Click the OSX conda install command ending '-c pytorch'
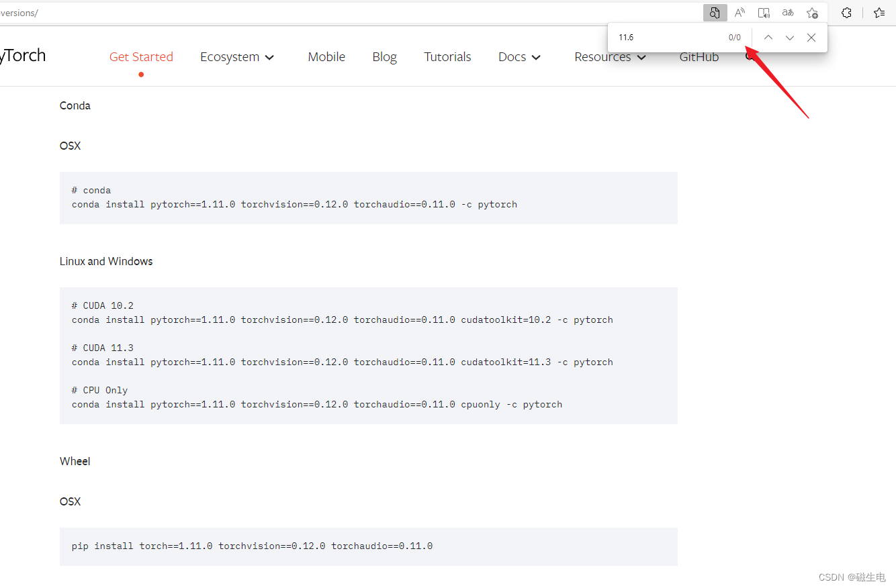Screen dimensions: 896x588 click(x=294, y=204)
